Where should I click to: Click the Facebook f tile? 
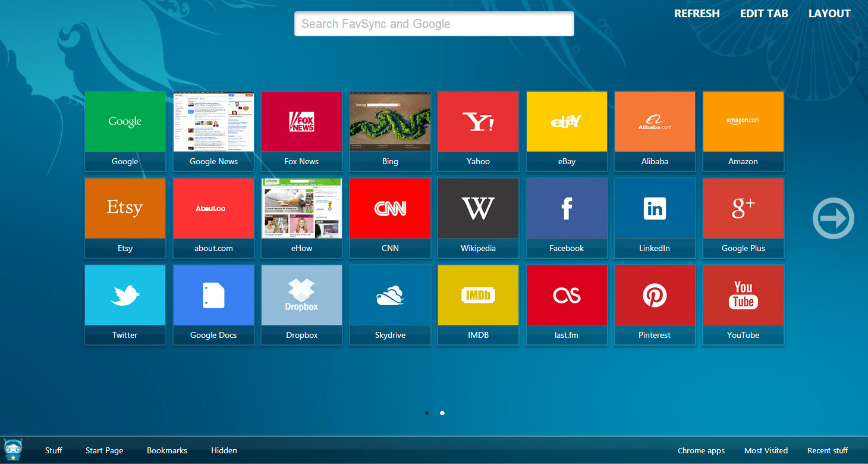pyautogui.click(x=567, y=209)
